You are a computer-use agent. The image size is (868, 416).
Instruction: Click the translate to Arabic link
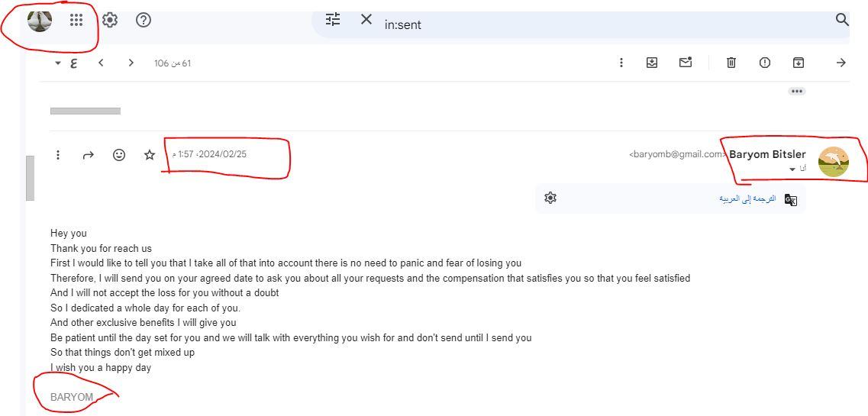point(747,198)
